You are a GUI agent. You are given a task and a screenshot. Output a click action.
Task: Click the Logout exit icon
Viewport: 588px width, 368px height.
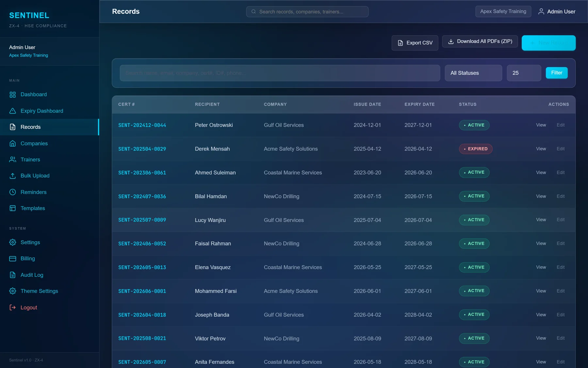tap(13, 307)
